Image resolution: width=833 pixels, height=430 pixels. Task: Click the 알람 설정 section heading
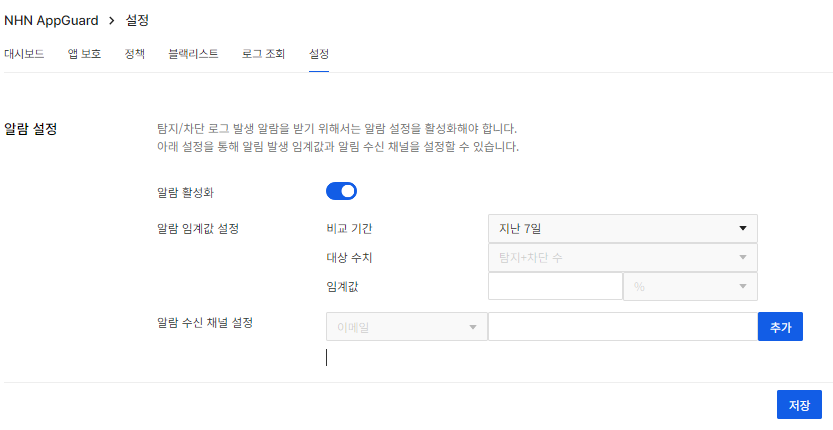coord(30,129)
